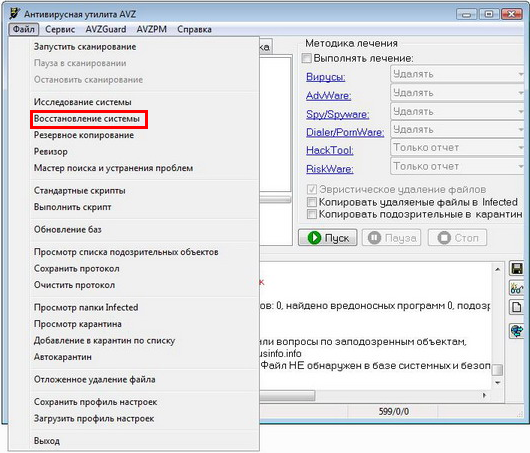Viewport: 530px width, 453px height.
Task: Click the log vertical scrollbar down arrow
Action: pos(497,383)
